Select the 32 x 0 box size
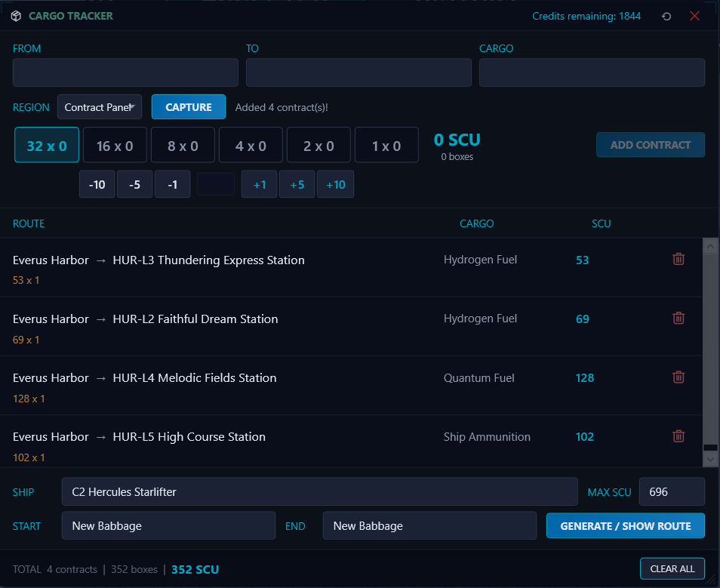 coord(47,145)
